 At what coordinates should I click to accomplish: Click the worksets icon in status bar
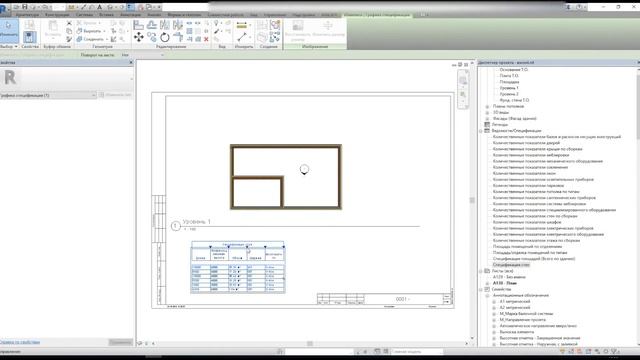click(280, 351)
